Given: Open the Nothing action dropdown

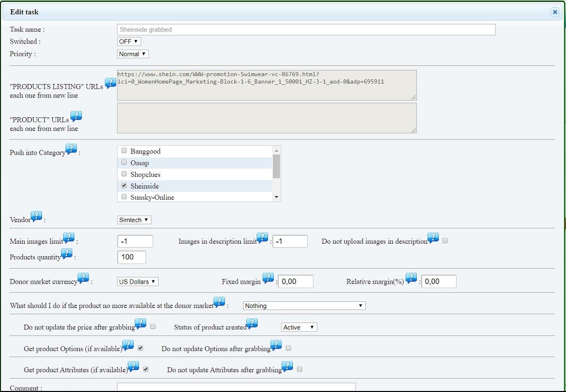Looking at the screenshot, I should (x=304, y=306).
